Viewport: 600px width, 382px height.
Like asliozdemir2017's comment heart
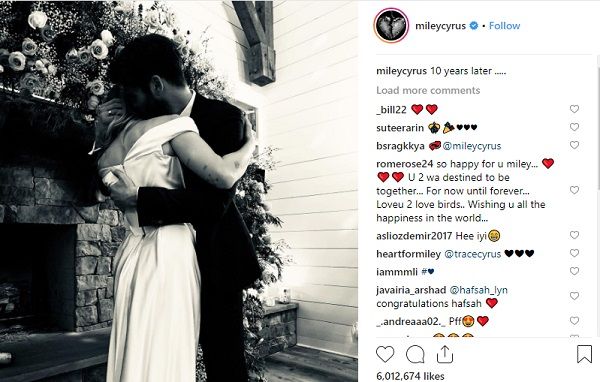click(x=574, y=235)
